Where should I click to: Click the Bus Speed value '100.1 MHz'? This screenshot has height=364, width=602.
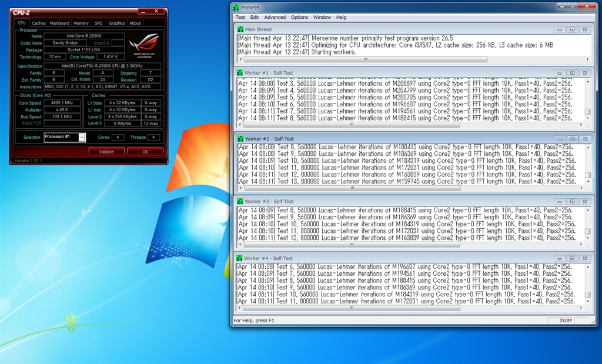62,116
